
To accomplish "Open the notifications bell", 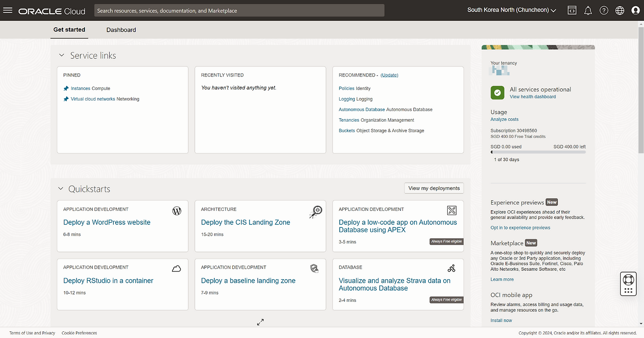I will click(x=588, y=11).
